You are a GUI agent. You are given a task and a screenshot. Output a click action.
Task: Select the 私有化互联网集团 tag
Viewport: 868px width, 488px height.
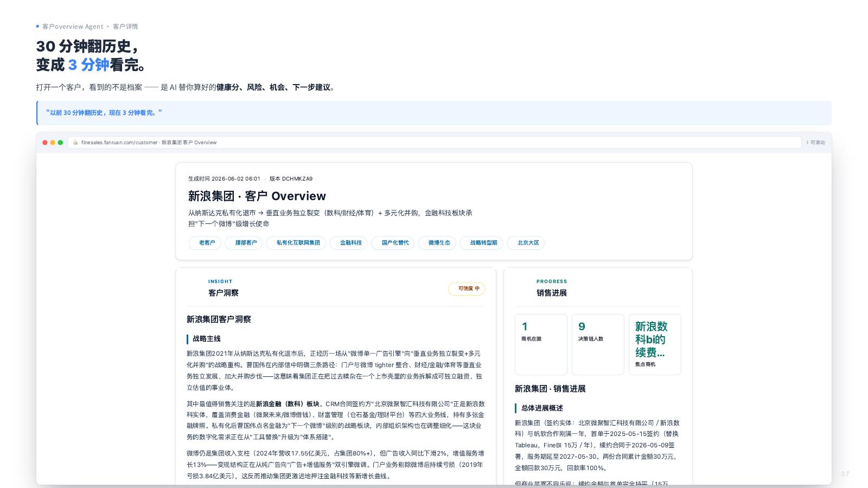point(296,243)
